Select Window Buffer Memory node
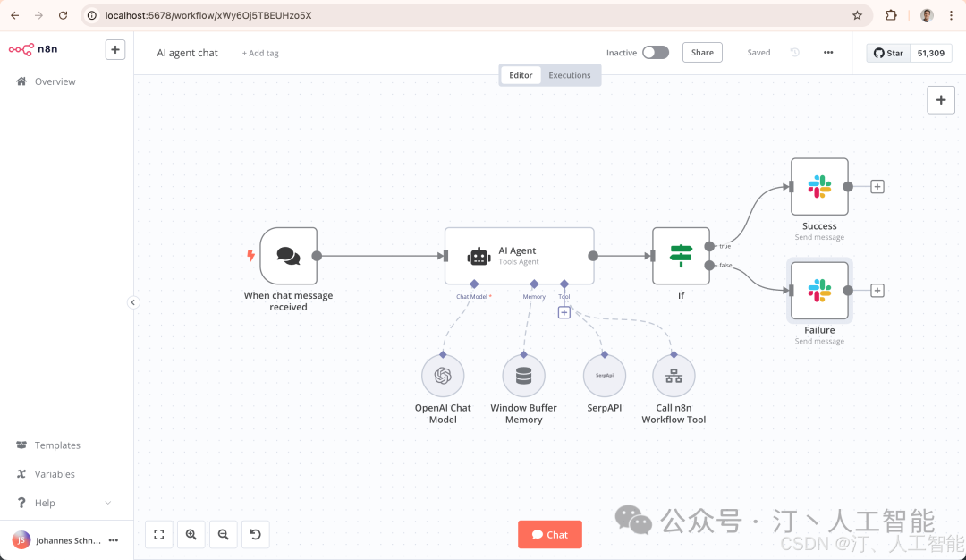Image resolution: width=966 pixels, height=560 pixels. [523, 375]
